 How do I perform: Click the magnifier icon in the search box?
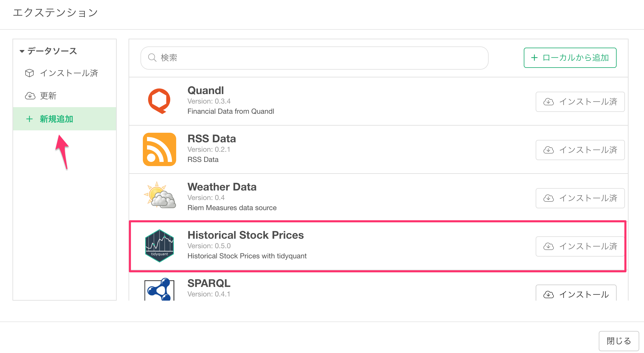152,57
